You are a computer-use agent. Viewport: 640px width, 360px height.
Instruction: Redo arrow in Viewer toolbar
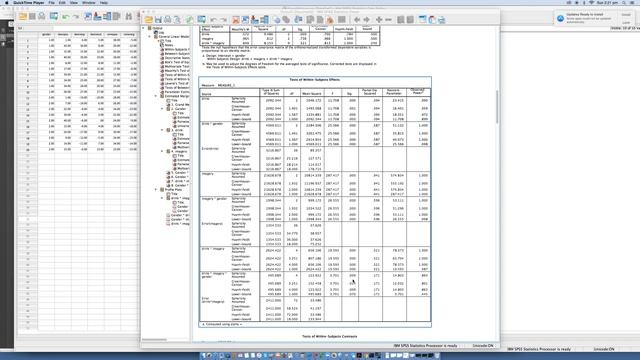click(x=223, y=20)
